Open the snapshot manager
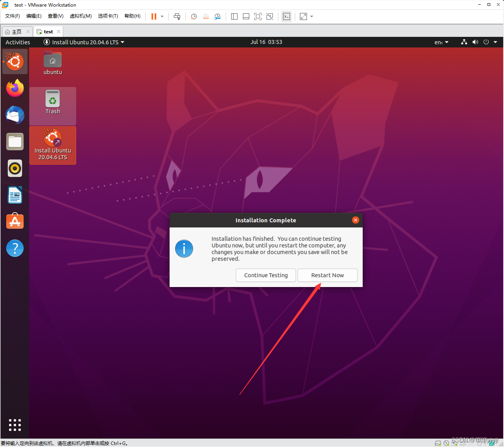The width and height of the screenshot is (504, 447). (x=217, y=16)
